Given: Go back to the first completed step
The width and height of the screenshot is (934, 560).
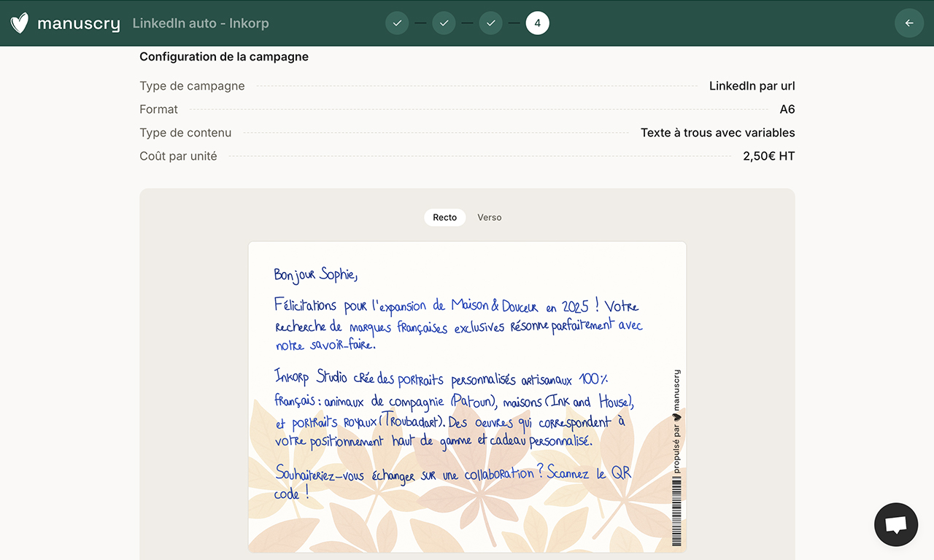Looking at the screenshot, I should [x=397, y=23].
